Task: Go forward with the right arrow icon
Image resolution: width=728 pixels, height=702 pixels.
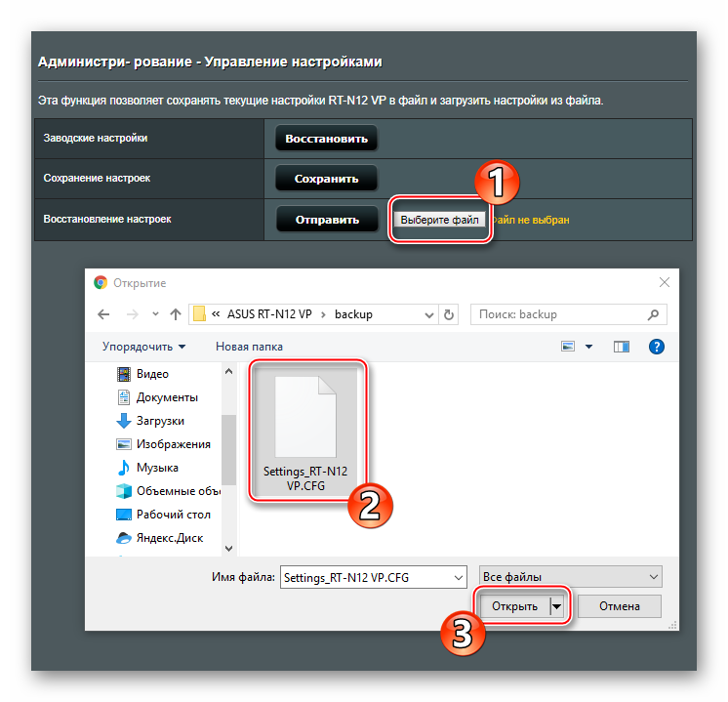Action: pyautogui.click(x=133, y=314)
